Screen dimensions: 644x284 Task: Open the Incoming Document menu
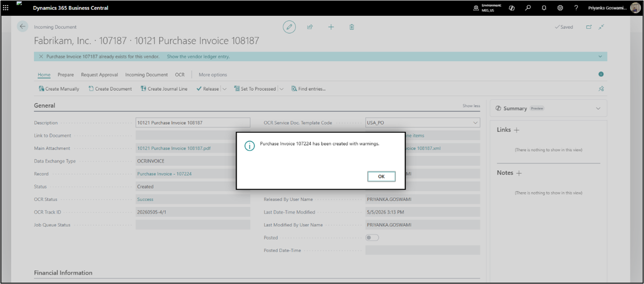click(147, 75)
